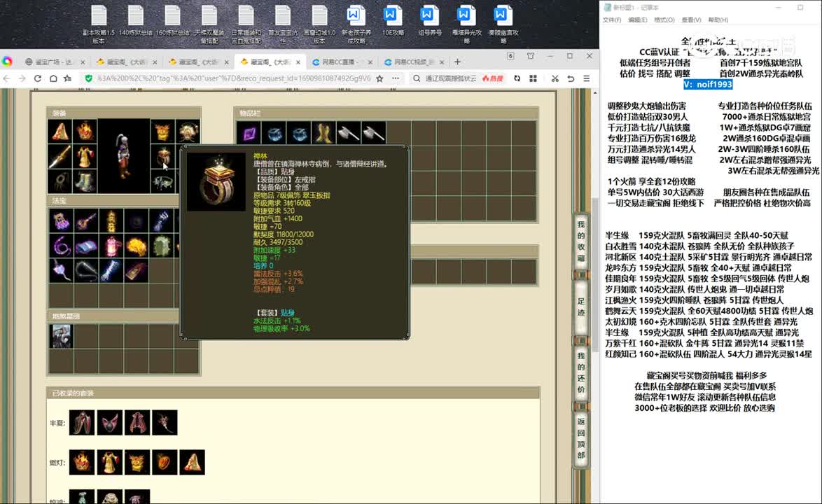Click the 龙吟东方 line in Notepad
Image resolution: width=822 pixels, height=504 pixels.
698,267
